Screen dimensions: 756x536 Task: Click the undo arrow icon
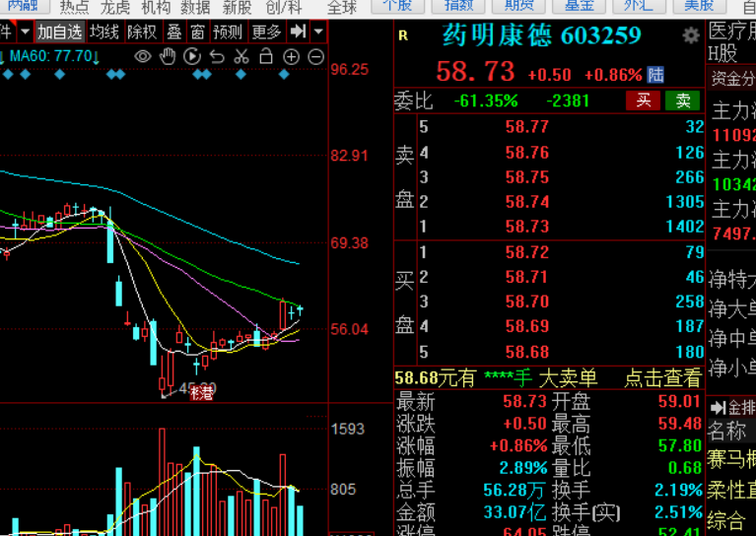click(217, 57)
